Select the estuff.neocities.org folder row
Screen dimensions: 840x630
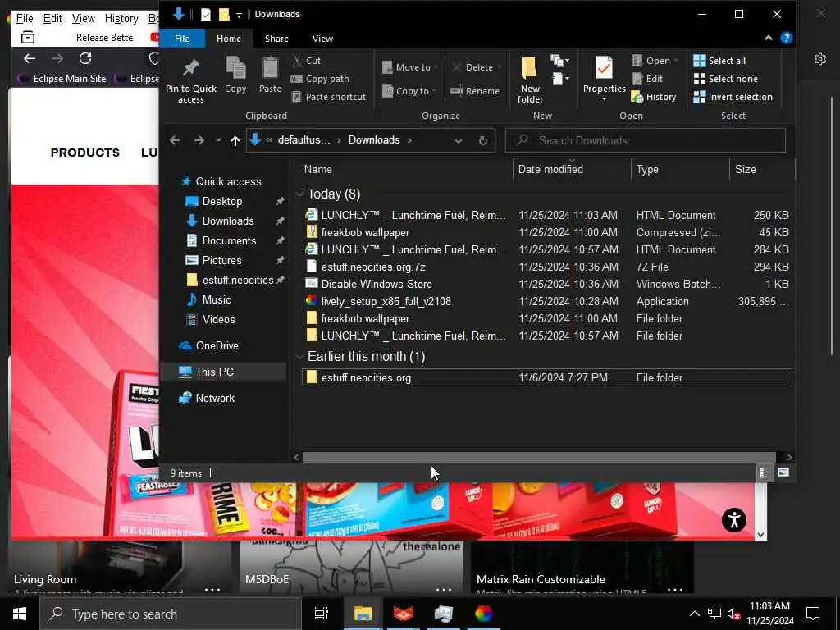coord(547,377)
